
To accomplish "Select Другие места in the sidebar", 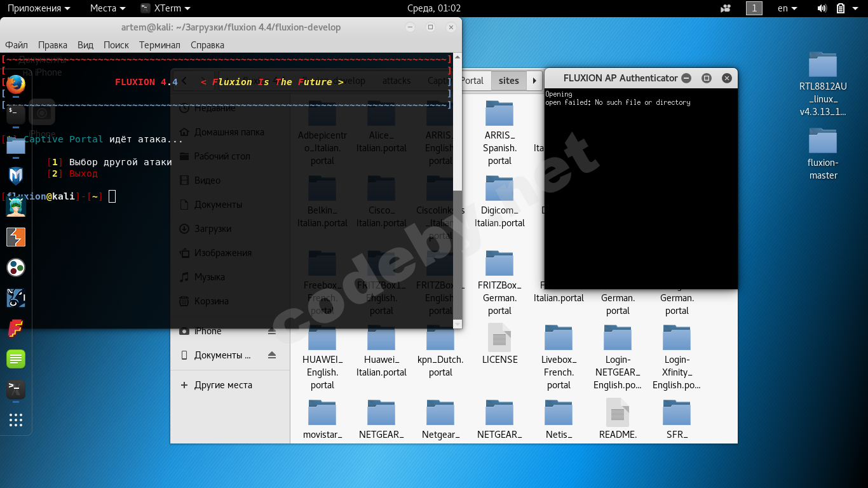I will click(x=222, y=385).
